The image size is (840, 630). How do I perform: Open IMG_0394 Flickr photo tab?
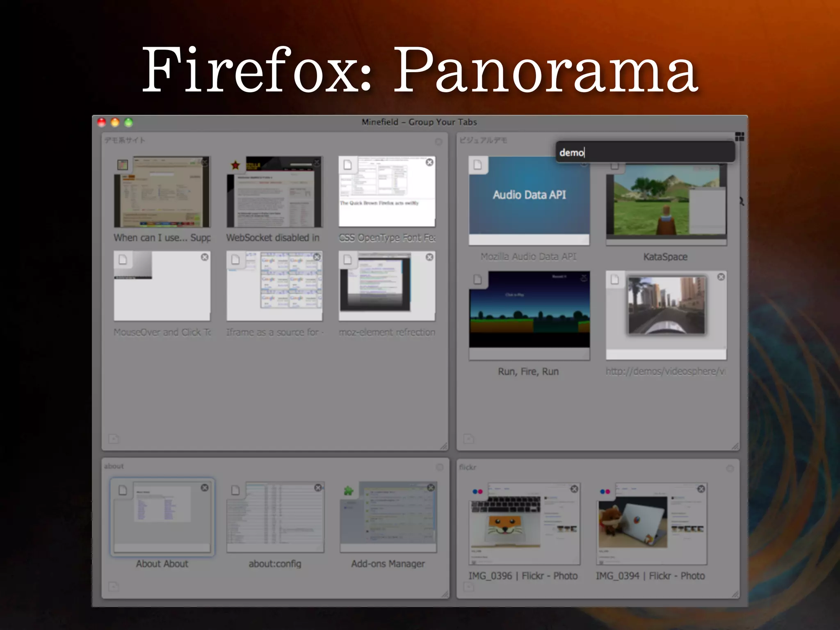(x=651, y=524)
